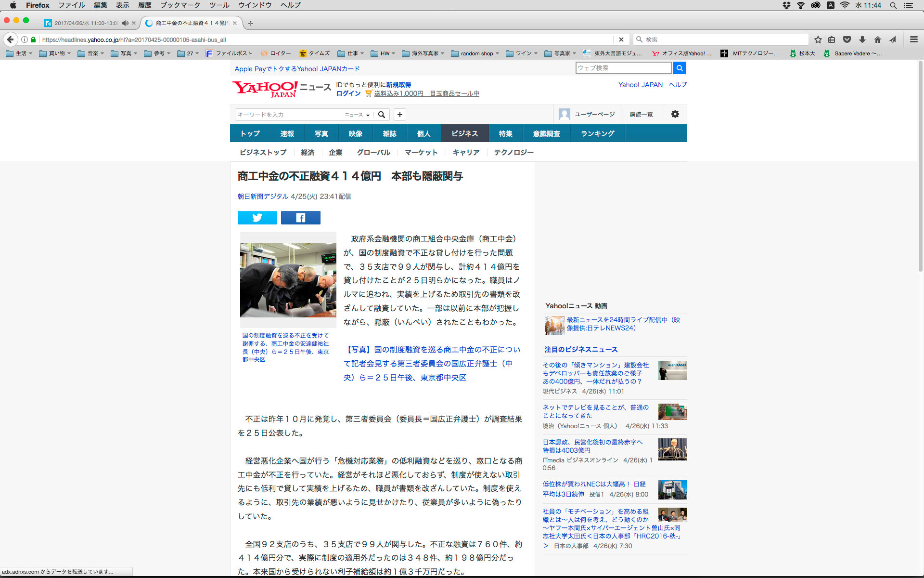Open ブックマーク menu in menu bar
Image resolution: width=924 pixels, height=578 pixels.
(x=180, y=5)
